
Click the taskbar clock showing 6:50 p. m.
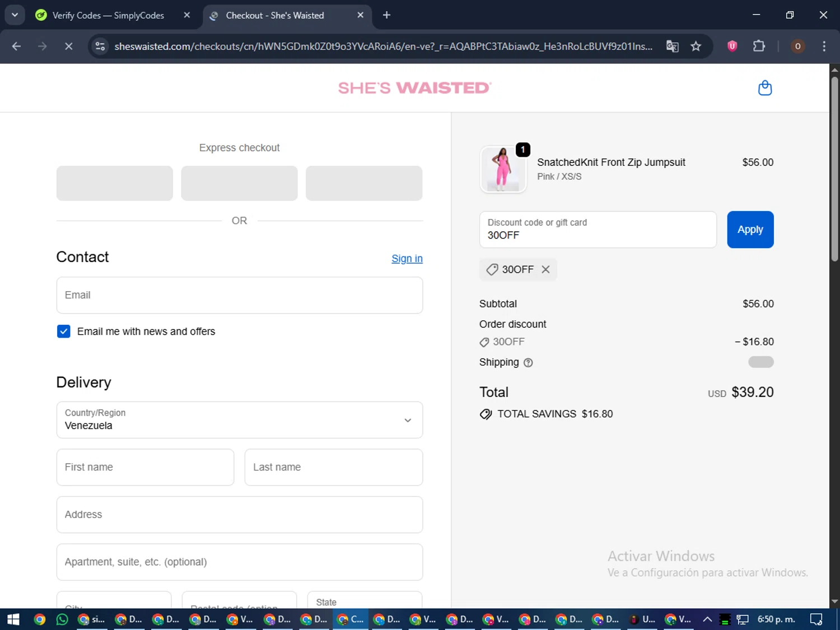(776, 619)
